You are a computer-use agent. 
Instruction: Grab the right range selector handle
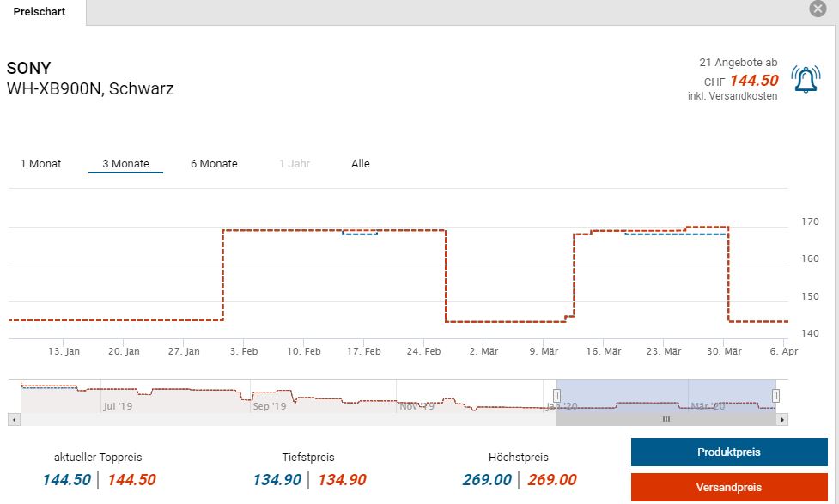tap(775, 396)
